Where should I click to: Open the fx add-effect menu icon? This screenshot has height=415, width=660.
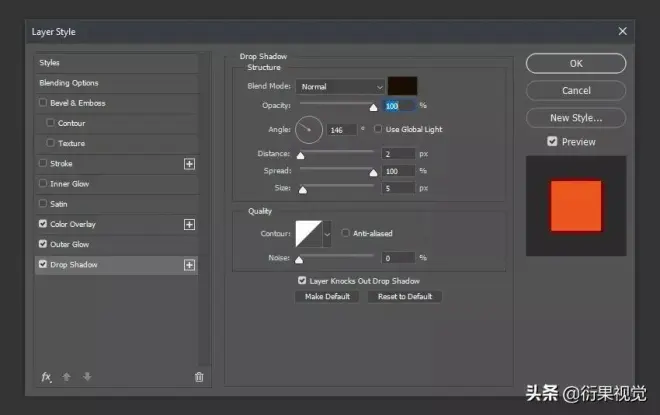coord(46,377)
